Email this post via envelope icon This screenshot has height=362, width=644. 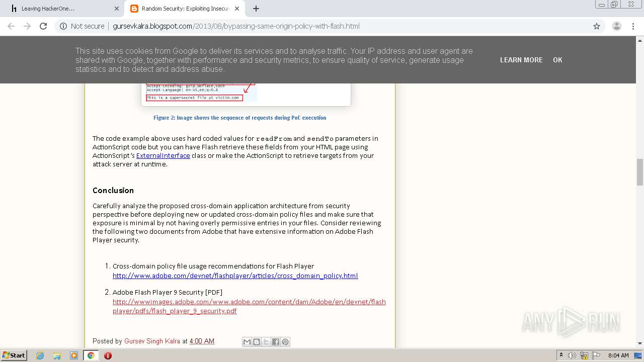point(247,342)
